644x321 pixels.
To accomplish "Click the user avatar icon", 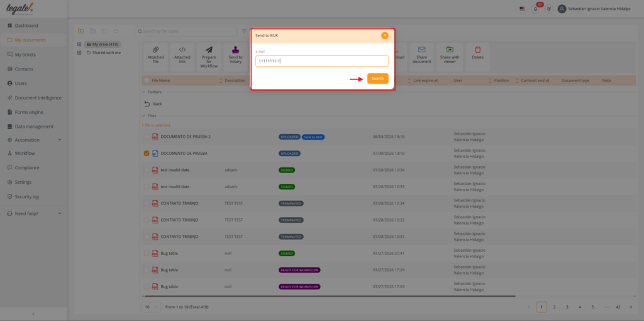I will point(562,9).
